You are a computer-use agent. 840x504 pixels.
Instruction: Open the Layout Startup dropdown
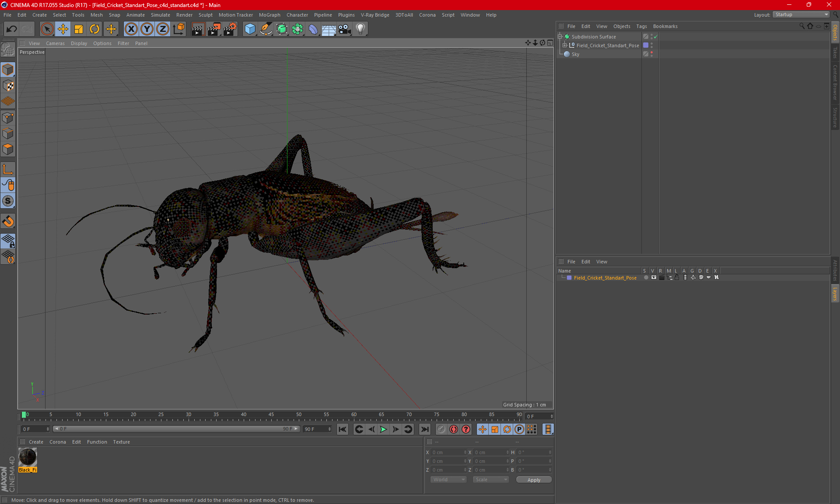click(801, 14)
